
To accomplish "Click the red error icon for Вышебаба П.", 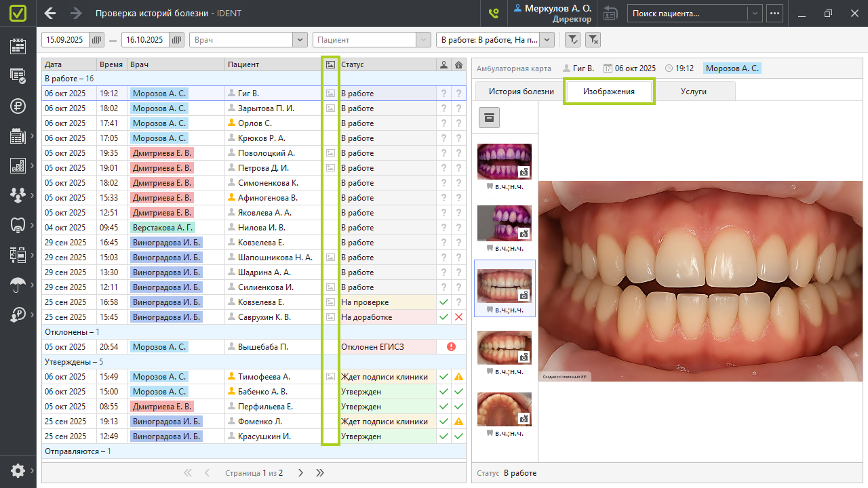I will (x=451, y=347).
